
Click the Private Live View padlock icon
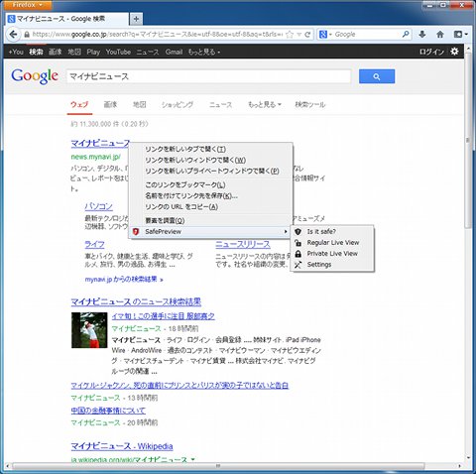[297, 254]
